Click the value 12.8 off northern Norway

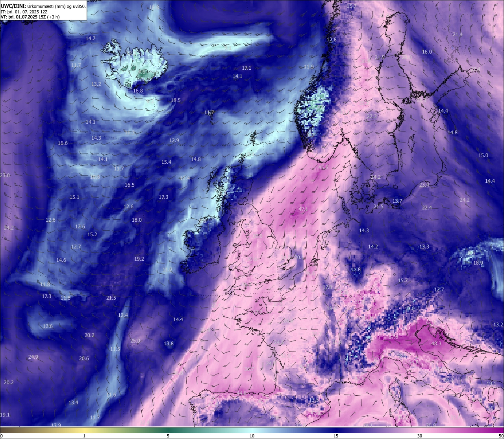332,40
